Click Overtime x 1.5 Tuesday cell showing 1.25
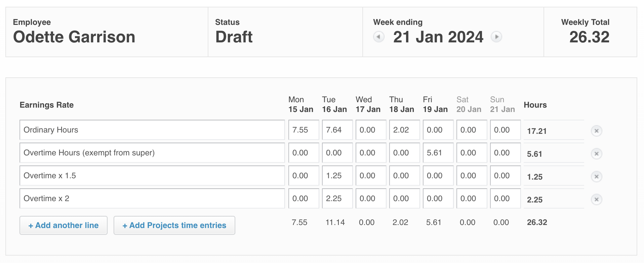 337,176
